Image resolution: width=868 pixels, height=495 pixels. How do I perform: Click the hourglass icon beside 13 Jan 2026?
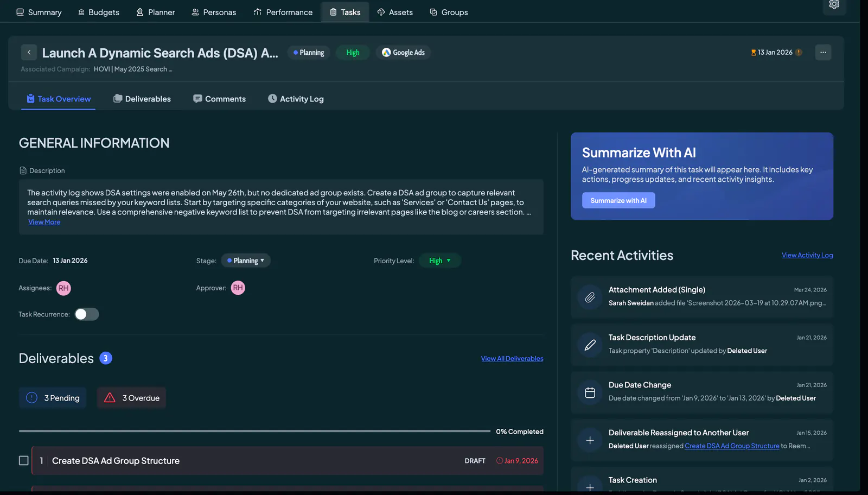753,53
